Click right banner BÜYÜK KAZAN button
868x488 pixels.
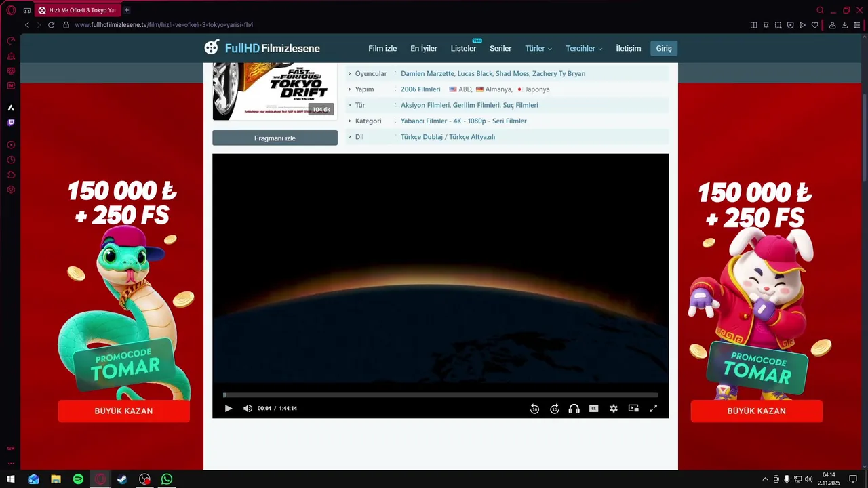click(x=757, y=411)
